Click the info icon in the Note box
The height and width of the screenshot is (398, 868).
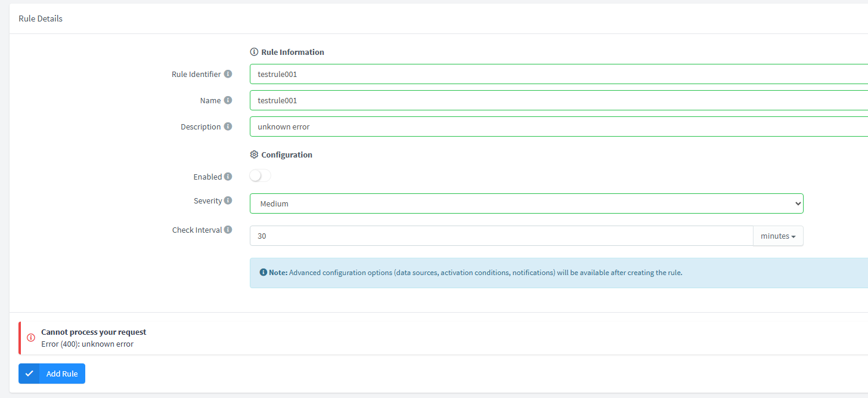pos(263,272)
